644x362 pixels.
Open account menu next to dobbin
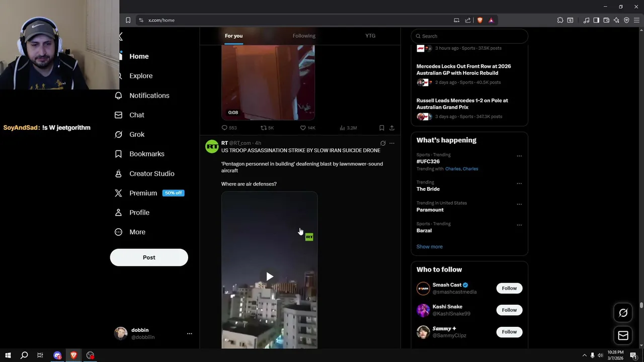190,333
